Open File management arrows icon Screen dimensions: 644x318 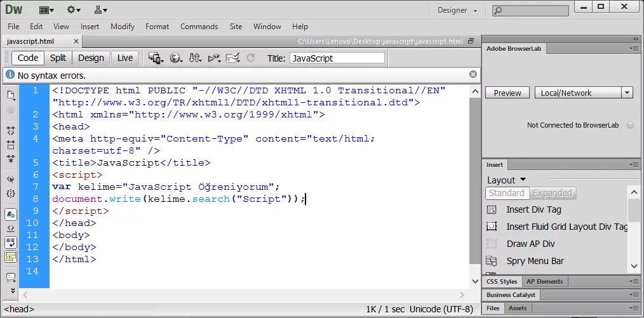[195, 58]
